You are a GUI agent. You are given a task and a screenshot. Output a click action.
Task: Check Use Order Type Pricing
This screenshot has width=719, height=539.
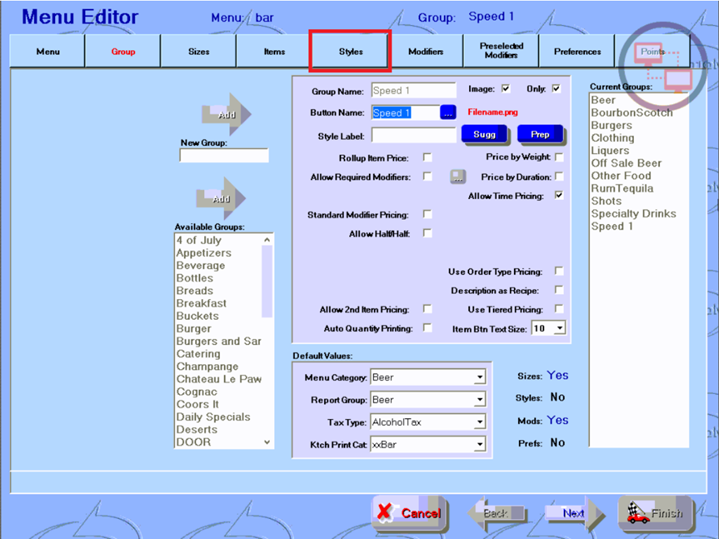coord(559,271)
